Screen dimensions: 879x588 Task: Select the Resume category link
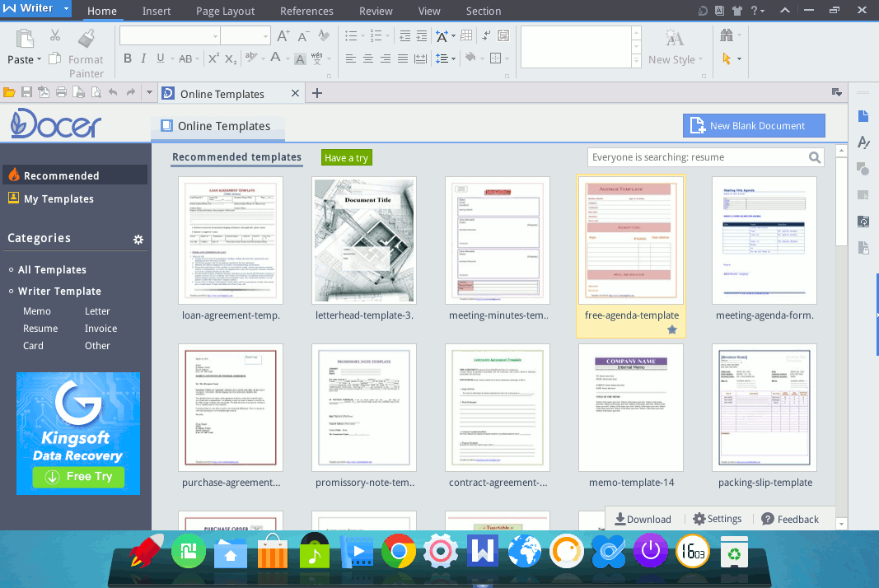coord(40,329)
